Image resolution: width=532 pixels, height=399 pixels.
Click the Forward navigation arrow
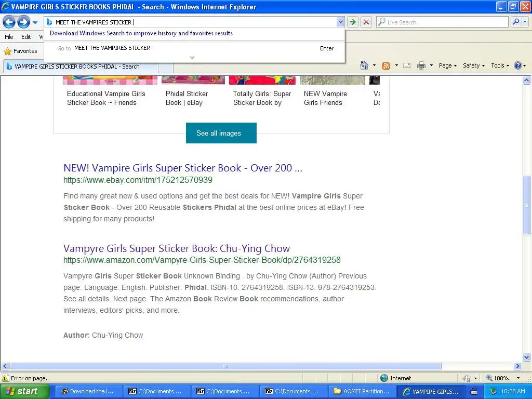tap(23, 22)
